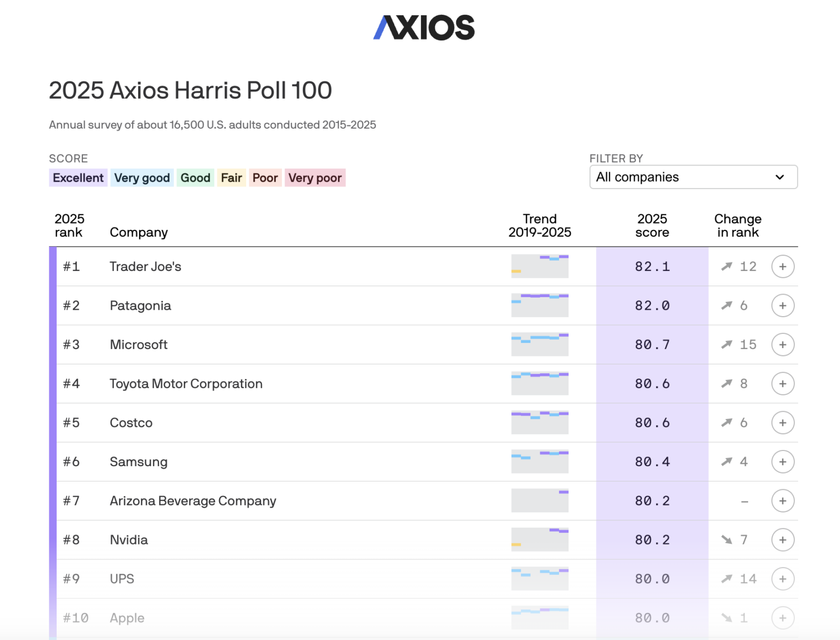840x640 pixels.
Task: Sort by the 2025 score column header
Action: [652, 226]
